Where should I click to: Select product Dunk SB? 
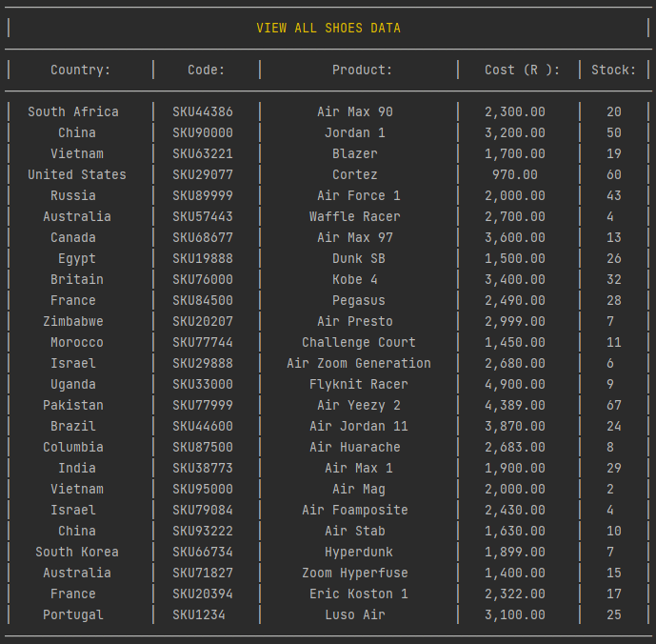tap(359, 258)
